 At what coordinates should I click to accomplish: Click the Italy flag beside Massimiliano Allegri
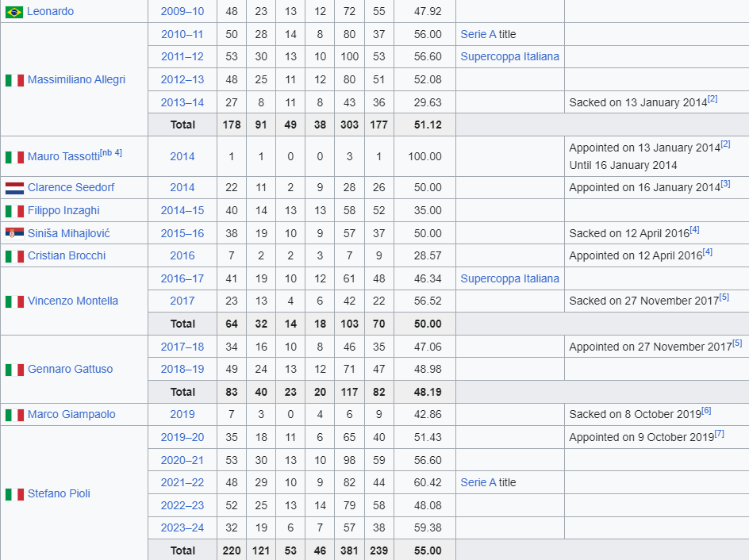(14, 80)
